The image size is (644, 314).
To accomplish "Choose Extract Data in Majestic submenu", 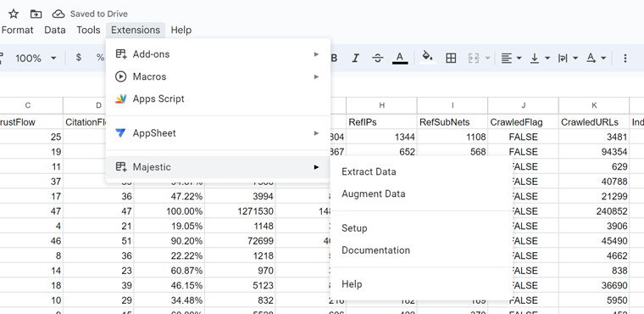I will tap(421, 171).
